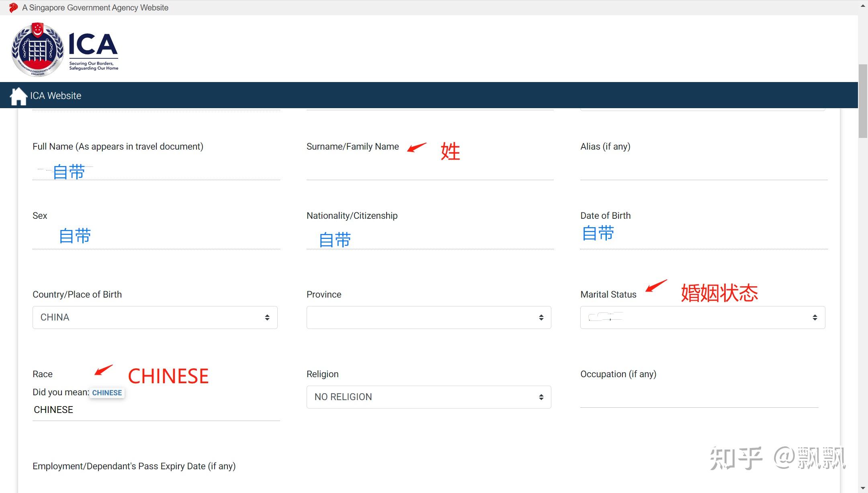Click the Race input field

pos(156,410)
